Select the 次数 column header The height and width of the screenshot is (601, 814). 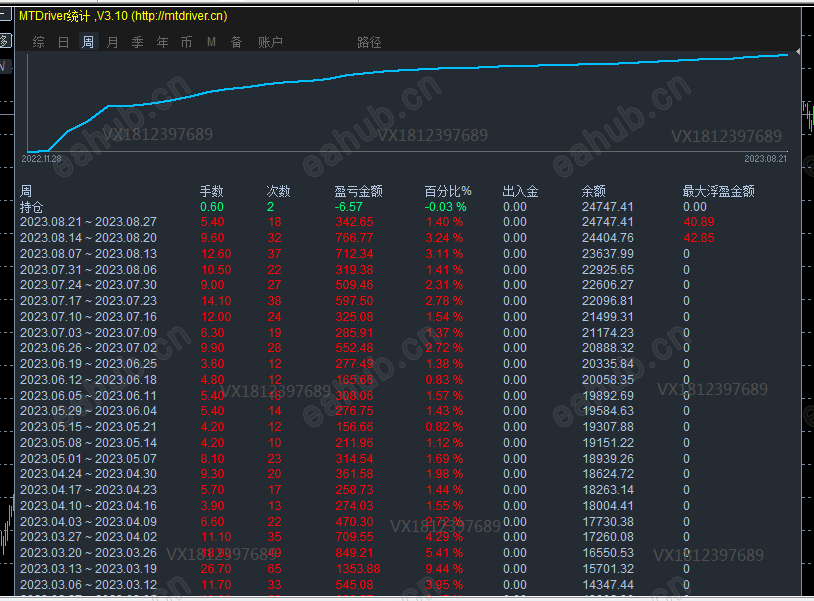[278, 191]
